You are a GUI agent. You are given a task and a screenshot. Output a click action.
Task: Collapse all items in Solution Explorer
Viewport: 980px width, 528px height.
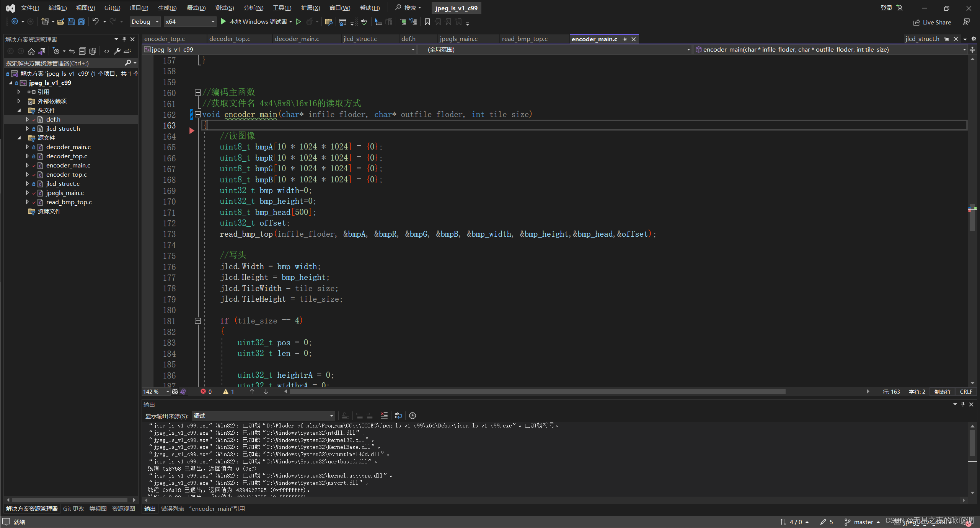tap(82, 51)
